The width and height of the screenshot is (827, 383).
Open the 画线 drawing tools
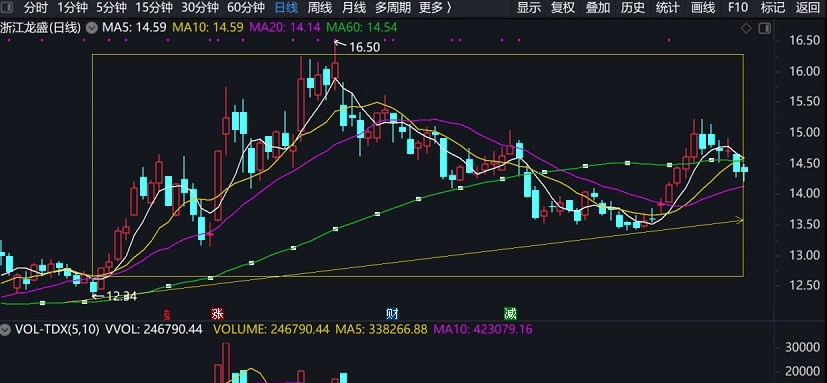[703, 8]
